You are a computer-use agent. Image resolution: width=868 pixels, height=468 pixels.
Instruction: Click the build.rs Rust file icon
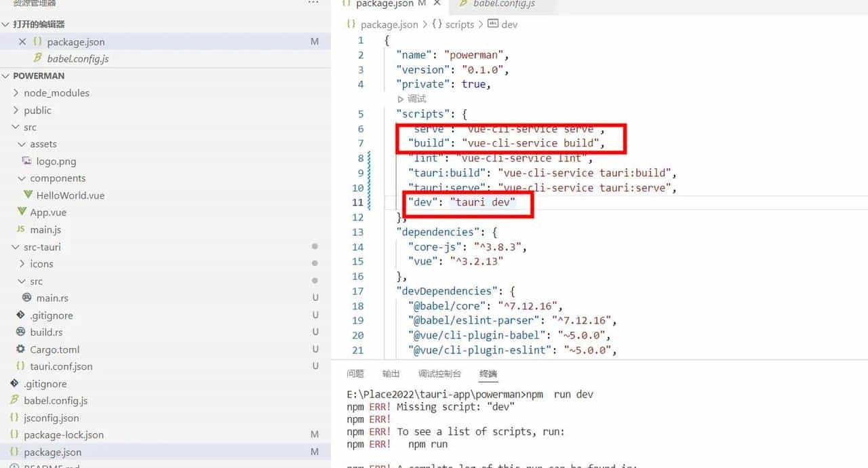click(x=21, y=332)
